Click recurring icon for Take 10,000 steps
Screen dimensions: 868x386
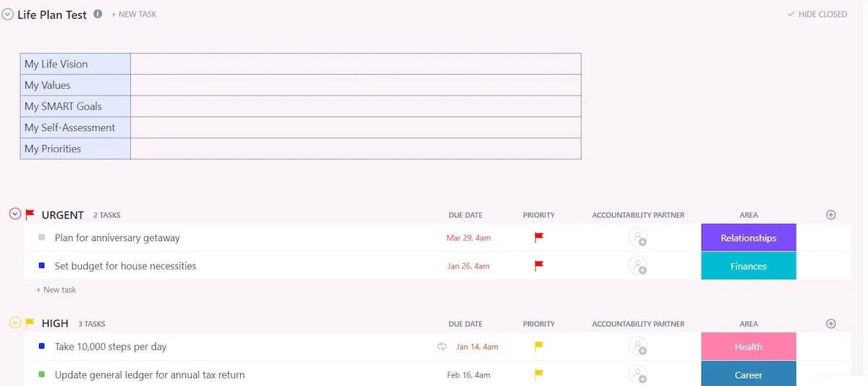442,347
